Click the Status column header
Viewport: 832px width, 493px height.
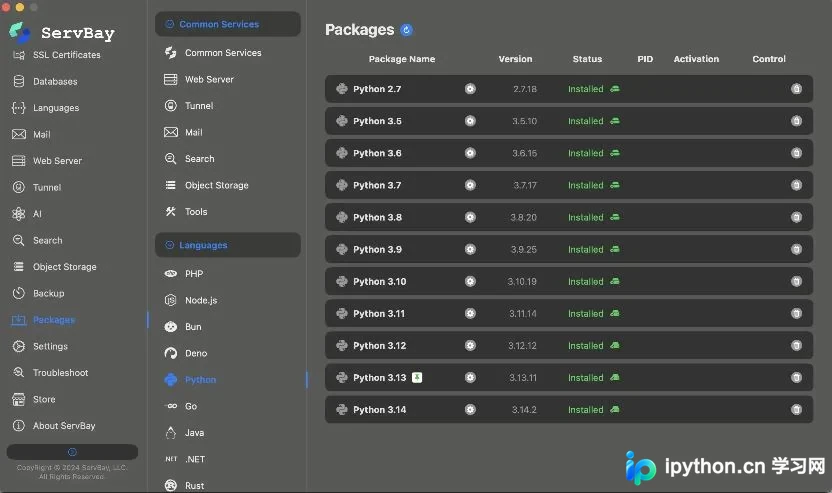pyautogui.click(x=587, y=59)
